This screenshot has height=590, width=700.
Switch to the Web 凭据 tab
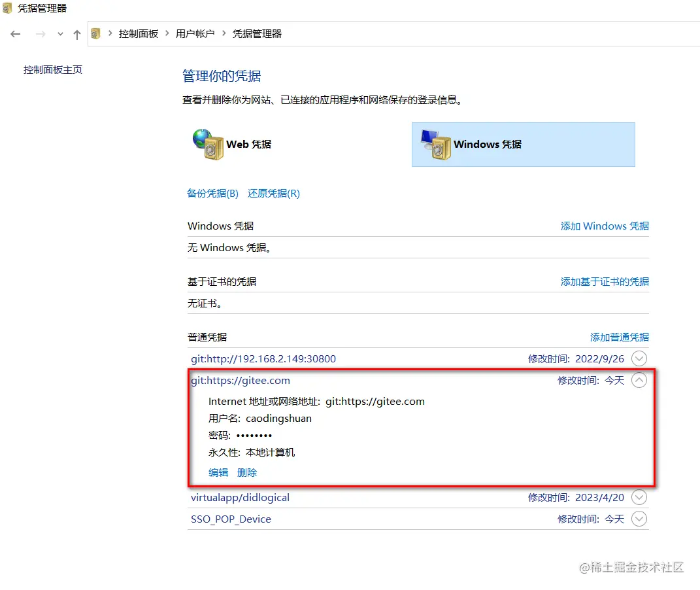pos(248,145)
